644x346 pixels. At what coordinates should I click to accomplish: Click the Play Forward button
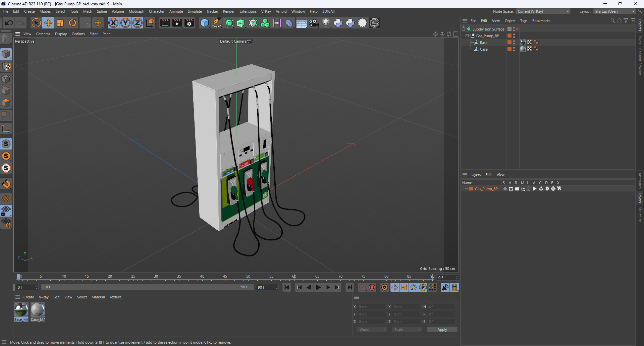point(318,287)
